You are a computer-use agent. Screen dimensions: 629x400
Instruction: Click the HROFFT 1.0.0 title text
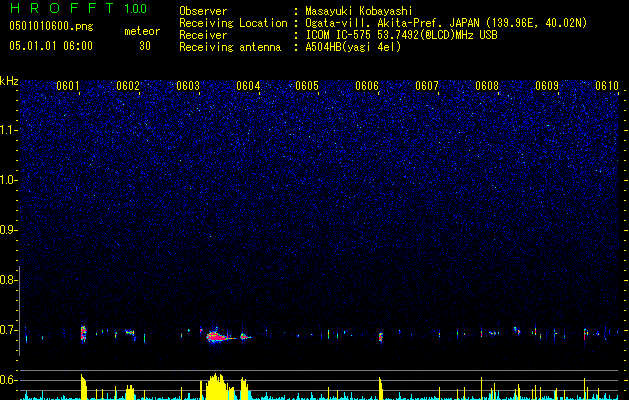(78, 8)
